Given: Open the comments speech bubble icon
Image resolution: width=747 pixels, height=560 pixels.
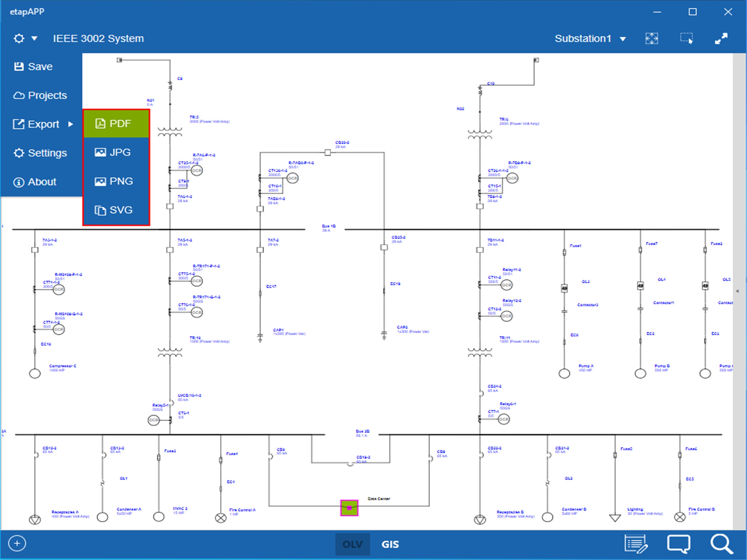Looking at the screenshot, I should tap(678, 544).
